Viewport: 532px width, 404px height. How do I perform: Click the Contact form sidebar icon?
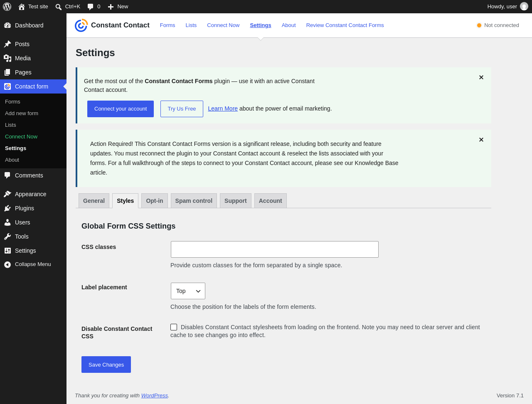(x=7, y=86)
